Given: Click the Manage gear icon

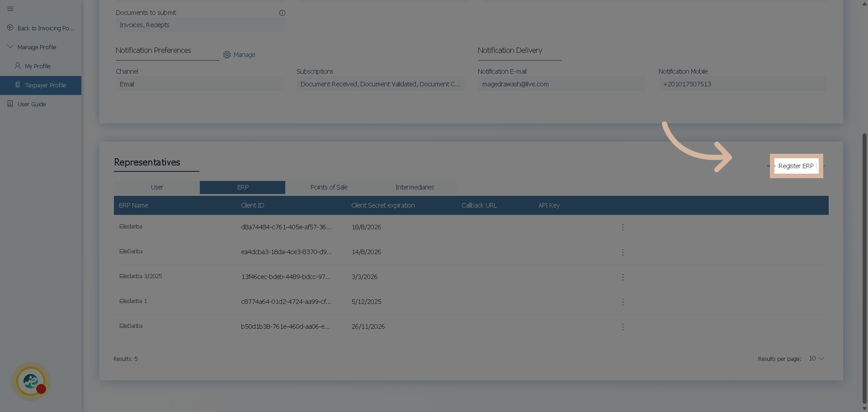Looking at the screenshot, I should point(227,55).
